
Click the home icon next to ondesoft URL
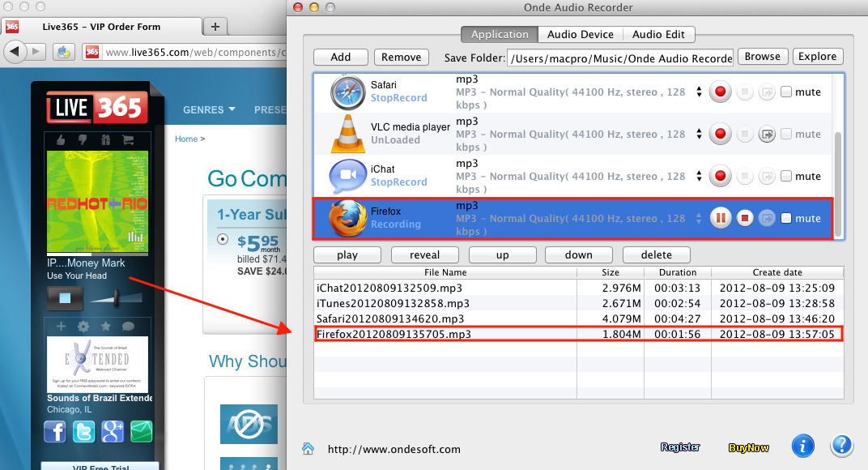coord(308,448)
